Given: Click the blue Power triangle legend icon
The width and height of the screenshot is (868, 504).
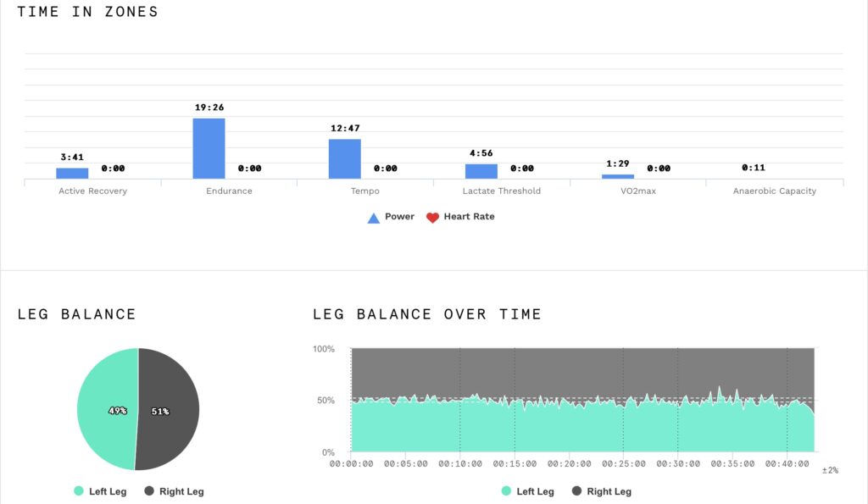Looking at the screenshot, I should pos(373,218).
